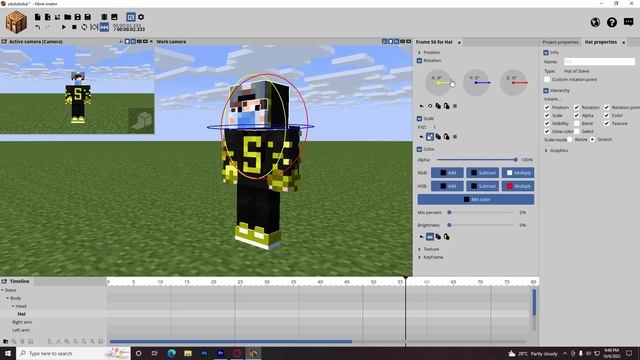Screen dimensions: 640x360
Task: Collapse the Hierarchy section
Action: tap(546, 91)
